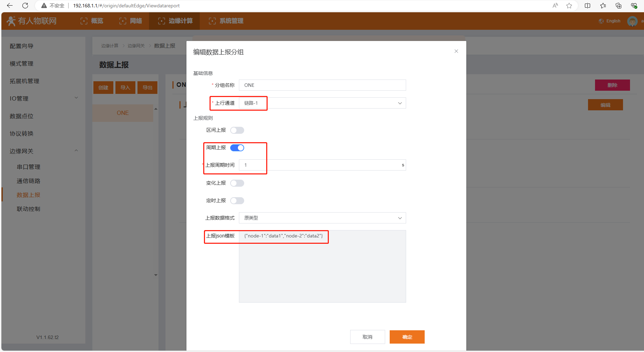644x352 pixels.
Task: Switch to the 系统管理 tab
Action: click(x=226, y=21)
